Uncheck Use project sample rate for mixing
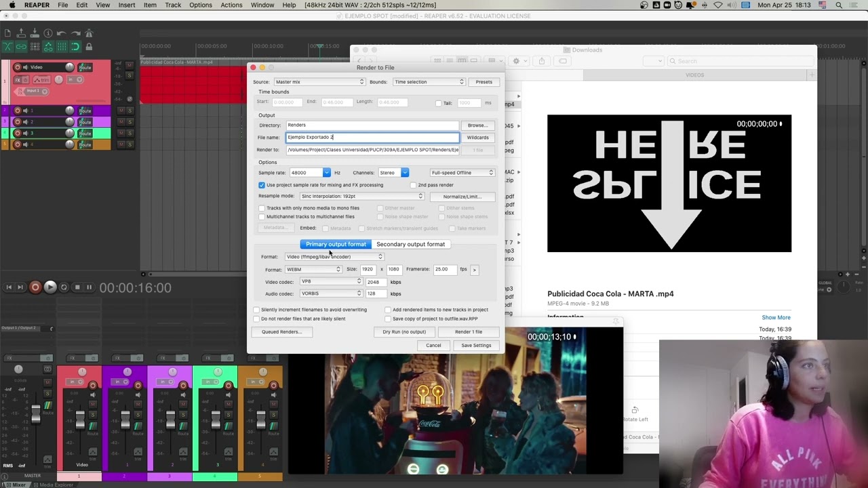The image size is (868, 488). [262, 185]
